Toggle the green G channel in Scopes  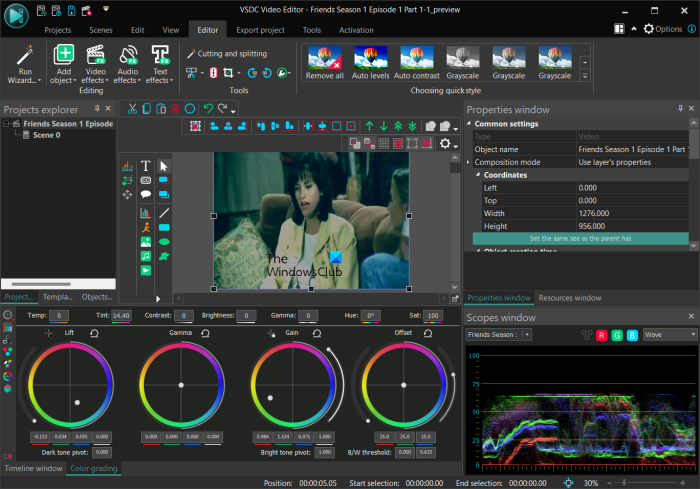coord(618,334)
